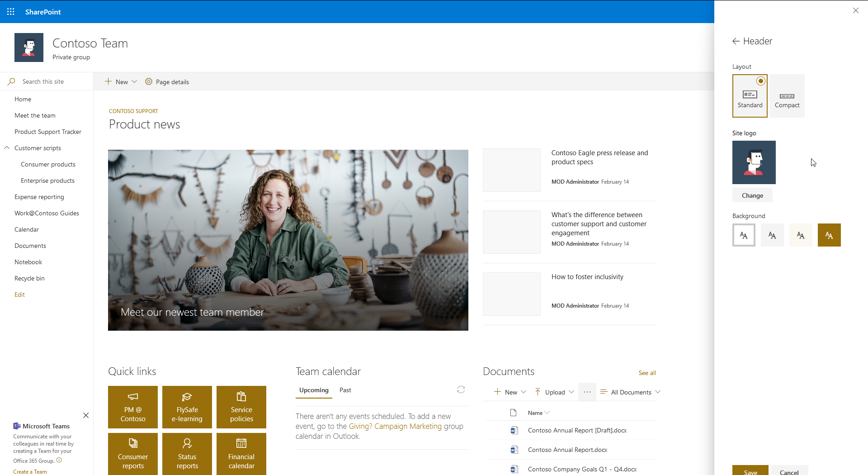This screenshot has width=868, height=475.
Task: Open the PM @ Contoso quick link tile
Action: pos(133,407)
